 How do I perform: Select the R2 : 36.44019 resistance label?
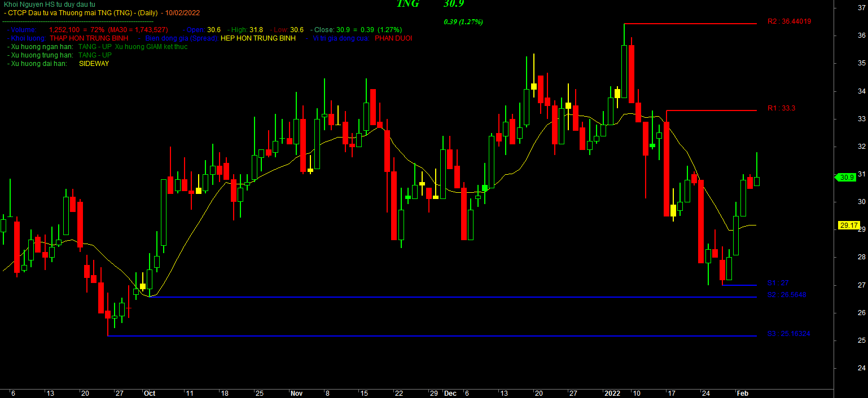[x=789, y=21]
